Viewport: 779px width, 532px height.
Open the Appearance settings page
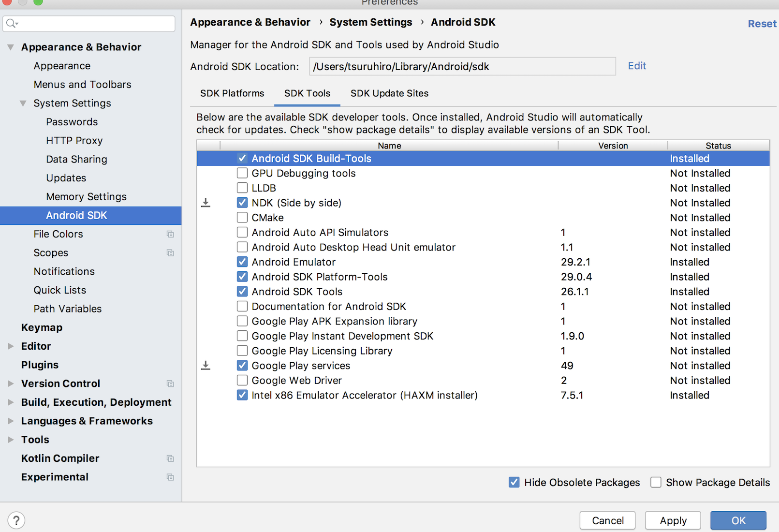coord(62,66)
